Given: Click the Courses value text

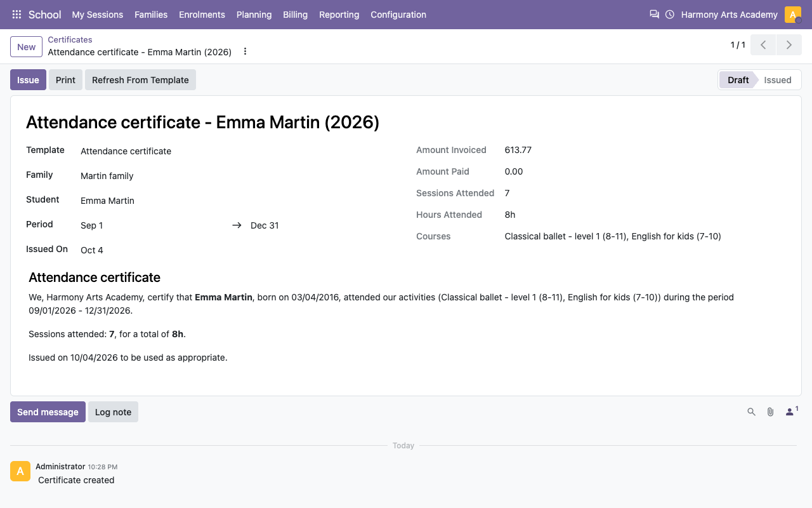Looking at the screenshot, I should pos(613,236).
